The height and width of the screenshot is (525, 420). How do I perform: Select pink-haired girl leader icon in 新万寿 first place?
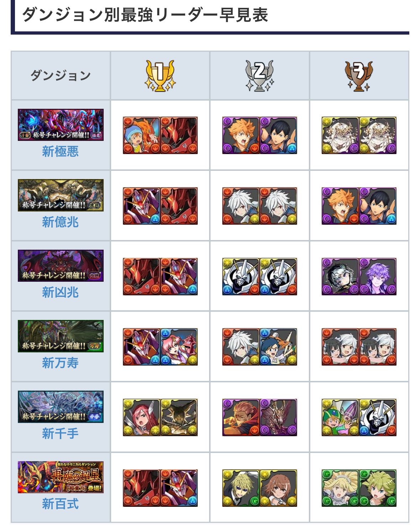pos(179,347)
